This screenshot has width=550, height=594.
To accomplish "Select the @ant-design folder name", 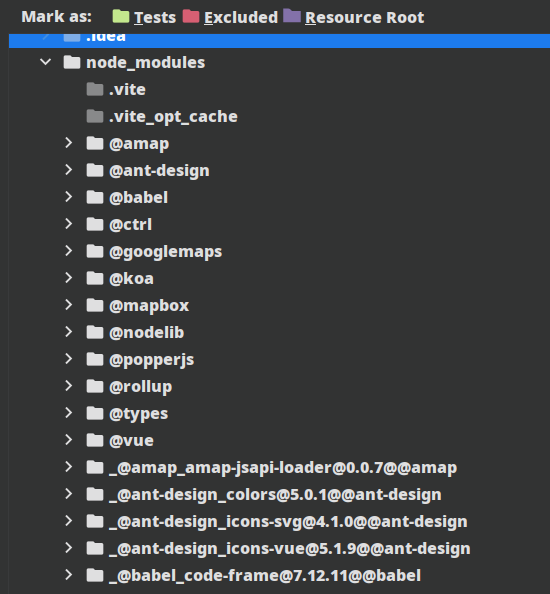I will (159, 171).
